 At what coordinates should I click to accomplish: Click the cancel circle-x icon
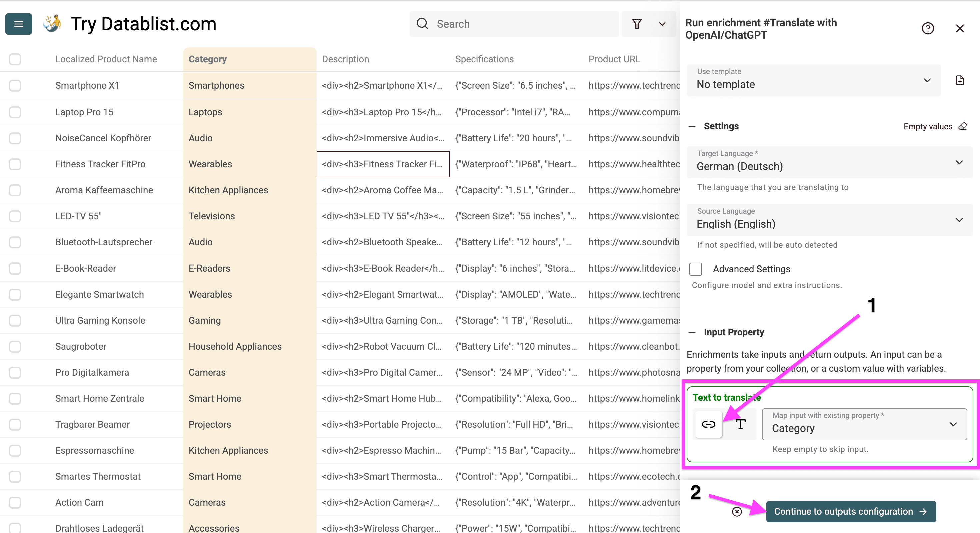737,512
